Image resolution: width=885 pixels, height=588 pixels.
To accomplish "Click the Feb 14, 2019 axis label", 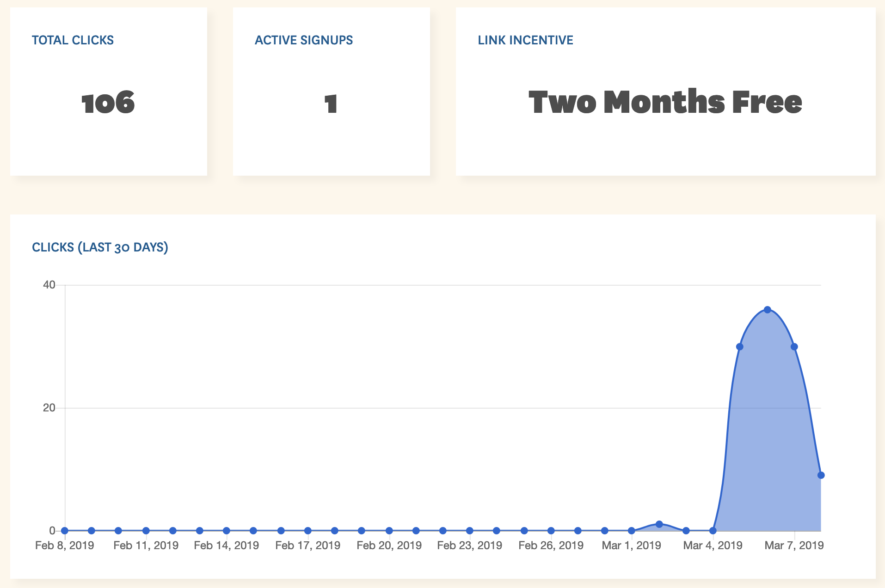I will pyautogui.click(x=227, y=545).
